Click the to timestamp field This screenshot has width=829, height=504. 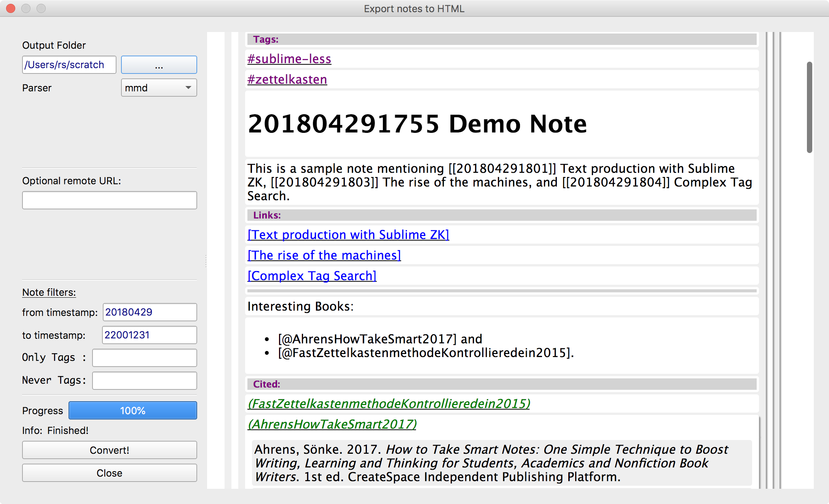click(149, 335)
